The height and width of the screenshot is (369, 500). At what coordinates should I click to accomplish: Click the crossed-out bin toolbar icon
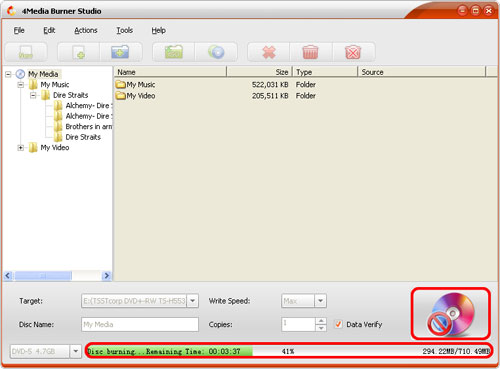point(353,52)
